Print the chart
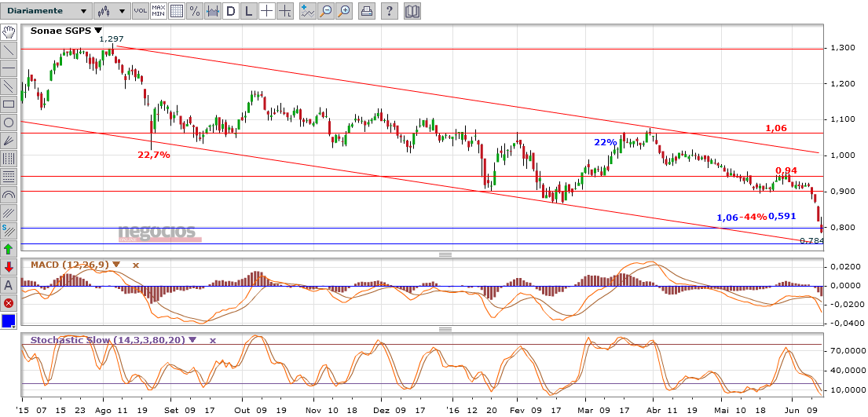The height and width of the screenshot is (417, 868). pyautogui.click(x=367, y=10)
